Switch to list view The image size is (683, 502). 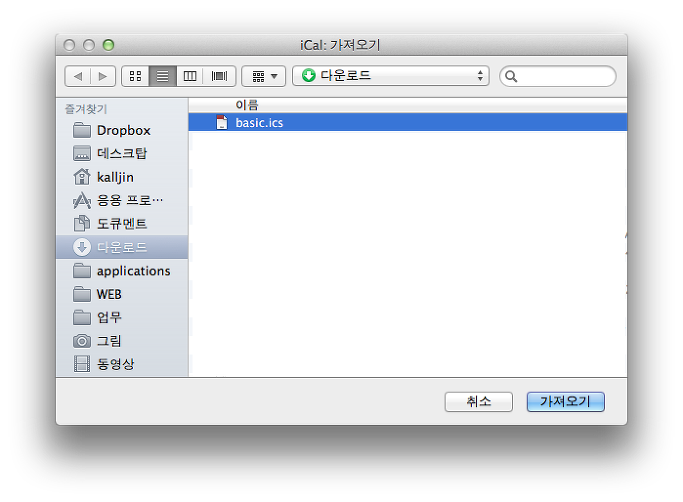coord(162,76)
